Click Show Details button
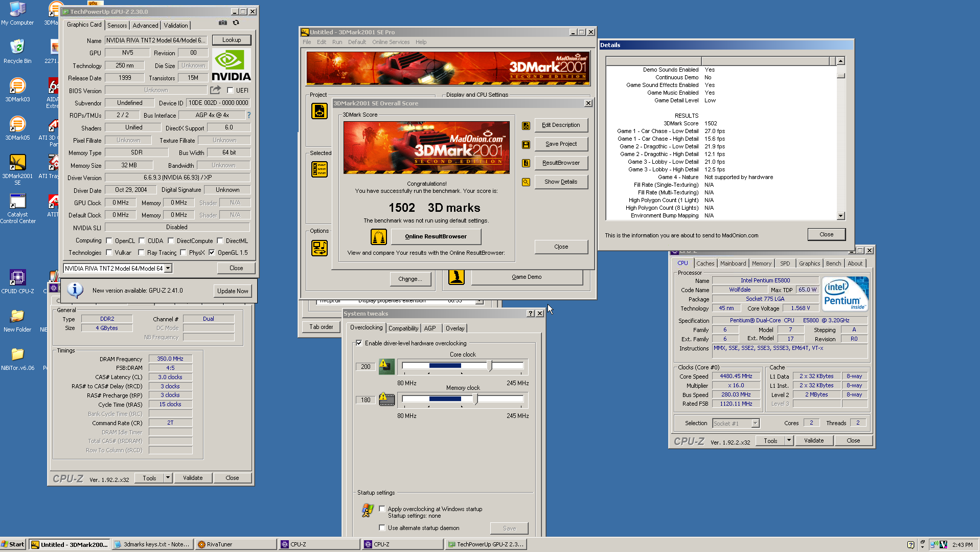The width and height of the screenshot is (980, 552). click(561, 182)
